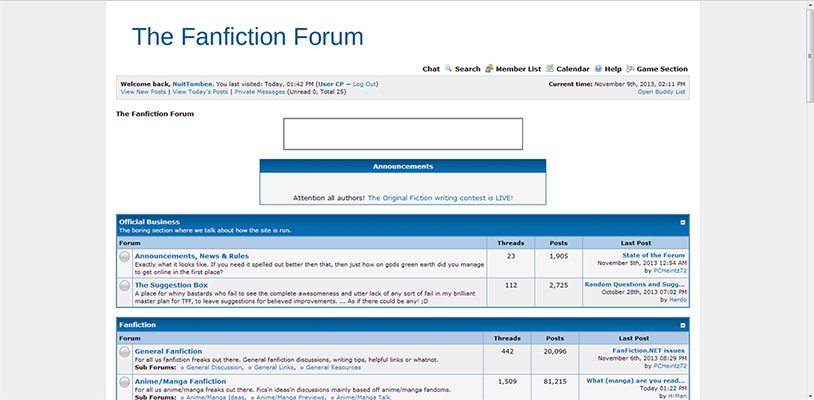Open Herdo user profile link
Viewport: 814px width, 400px height.
tap(677, 300)
